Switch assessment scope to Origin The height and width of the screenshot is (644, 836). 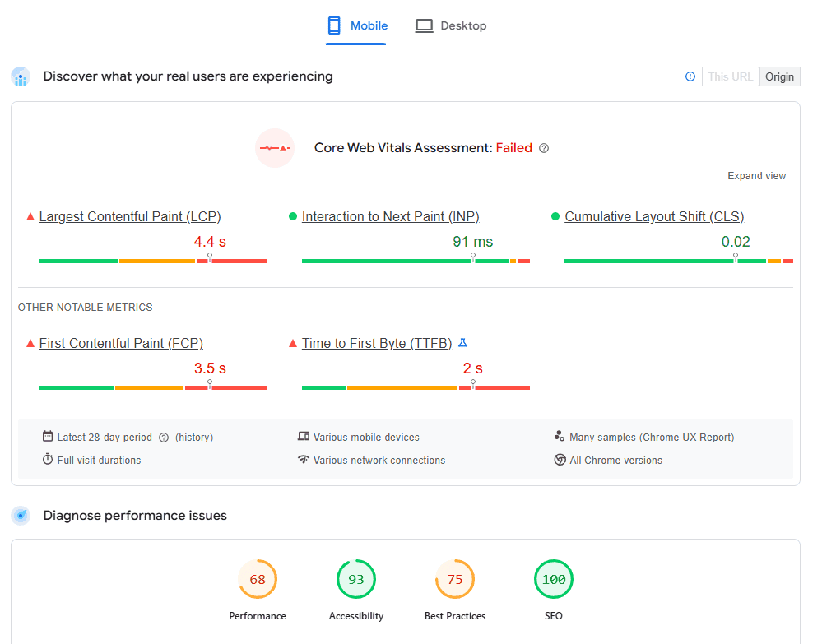(779, 76)
